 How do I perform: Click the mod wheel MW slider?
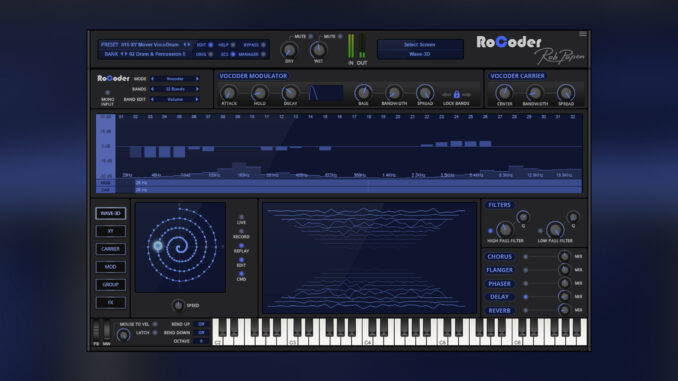pyautogui.click(x=106, y=330)
